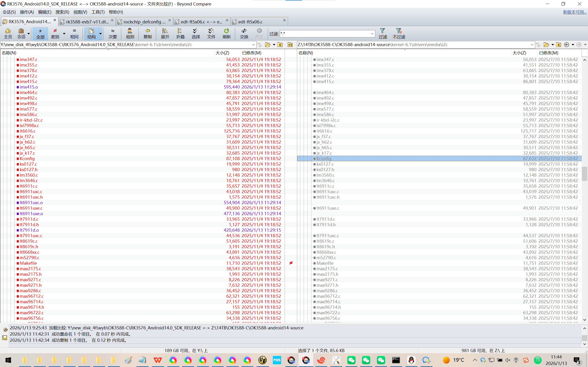This screenshot has width=588, height=367.
Task: Click the Copy (复制) toolbar icon
Action: 147,33
